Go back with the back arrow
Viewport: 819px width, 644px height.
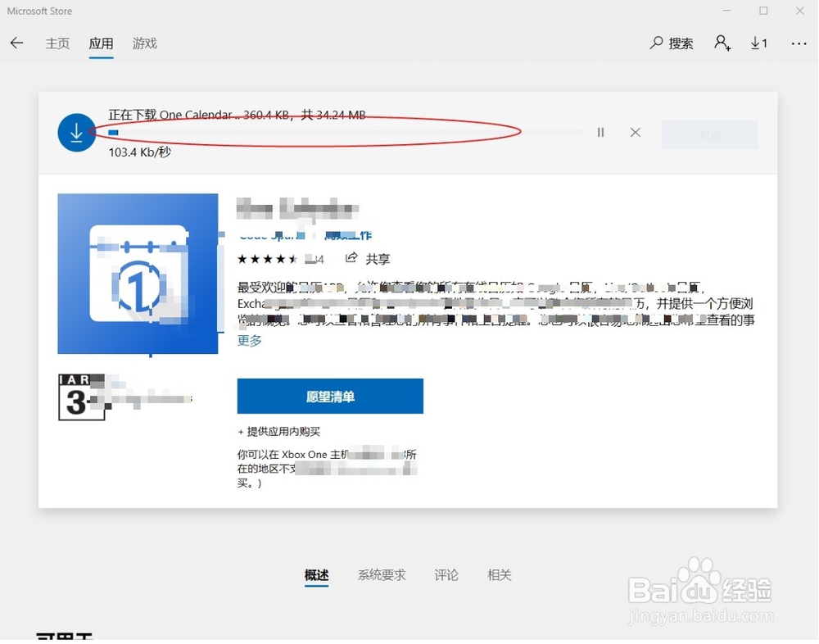point(16,43)
